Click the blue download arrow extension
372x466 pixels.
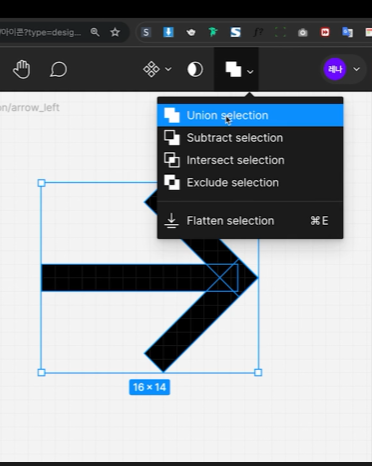tap(168, 32)
